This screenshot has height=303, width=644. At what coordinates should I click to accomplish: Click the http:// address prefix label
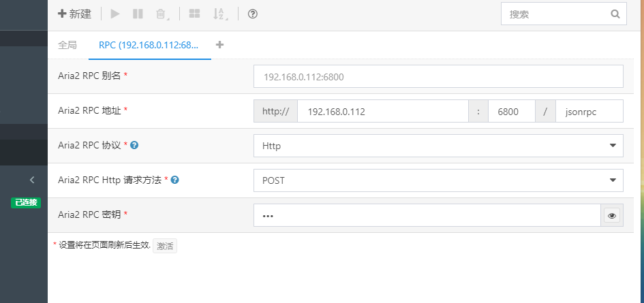pyautogui.click(x=275, y=111)
